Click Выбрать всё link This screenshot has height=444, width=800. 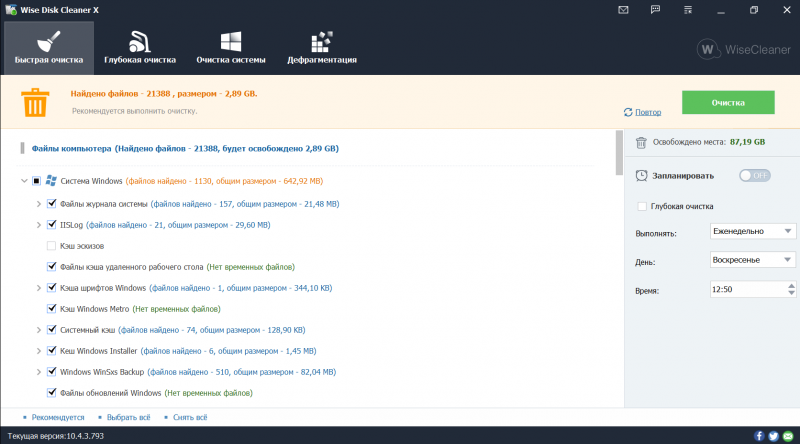click(x=129, y=417)
